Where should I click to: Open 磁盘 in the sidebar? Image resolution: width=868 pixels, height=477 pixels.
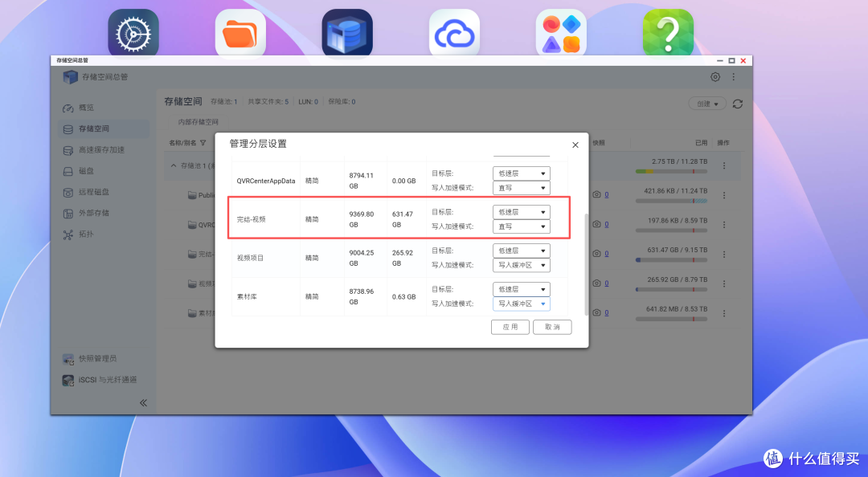pos(104,171)
